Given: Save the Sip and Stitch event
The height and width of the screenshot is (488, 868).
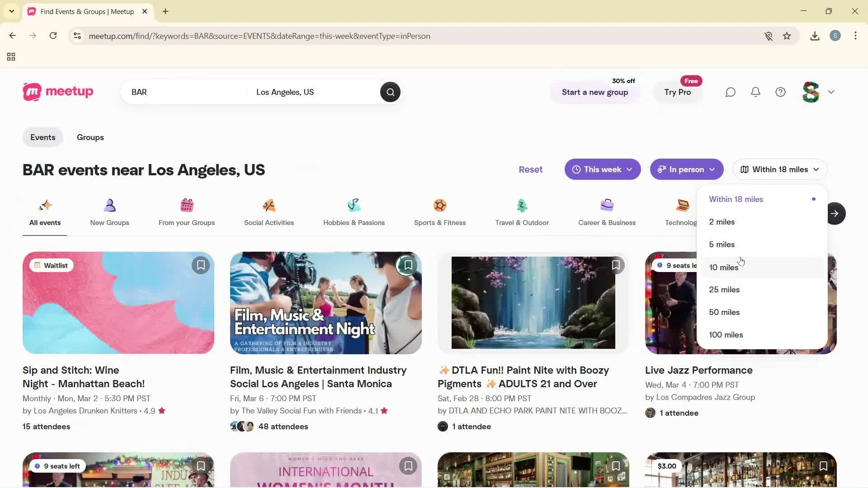Looking at the screenshot, I should tap(201, 265).
